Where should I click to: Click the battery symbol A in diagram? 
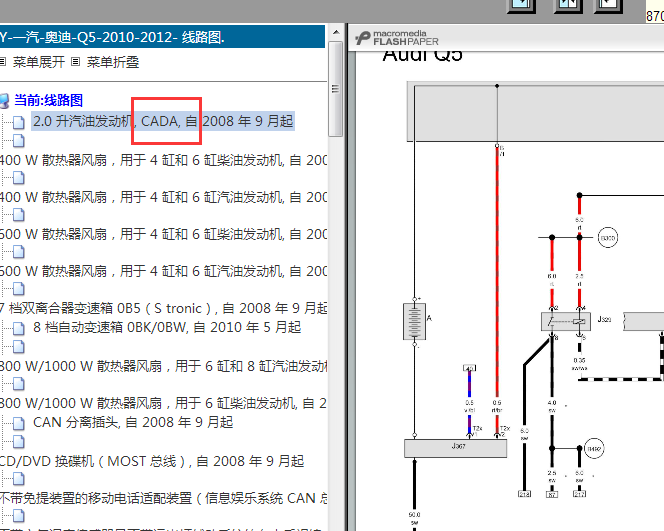(414, 321)
